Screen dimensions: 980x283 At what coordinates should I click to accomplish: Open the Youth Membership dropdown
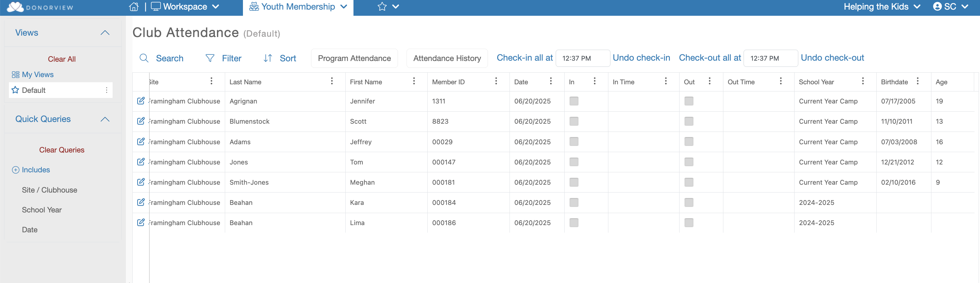click(344, 7)
